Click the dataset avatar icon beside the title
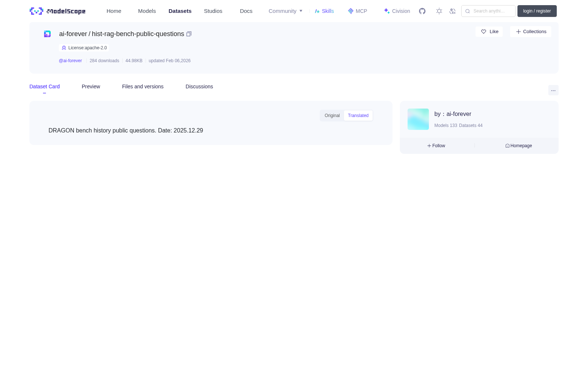 [47, 34]
